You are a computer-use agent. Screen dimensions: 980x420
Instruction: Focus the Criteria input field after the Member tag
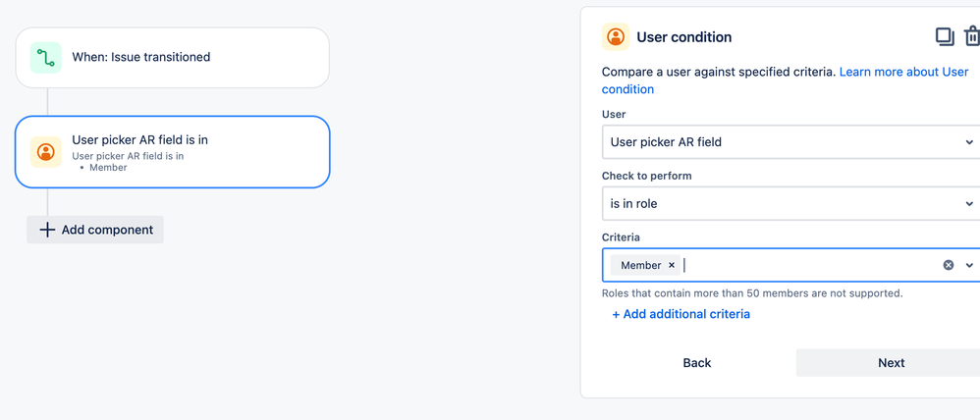[805, 265]
